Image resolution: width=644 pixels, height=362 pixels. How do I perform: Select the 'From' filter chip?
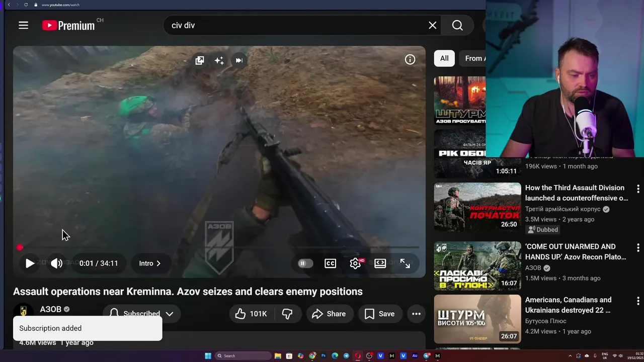click(x=473, y=58)
